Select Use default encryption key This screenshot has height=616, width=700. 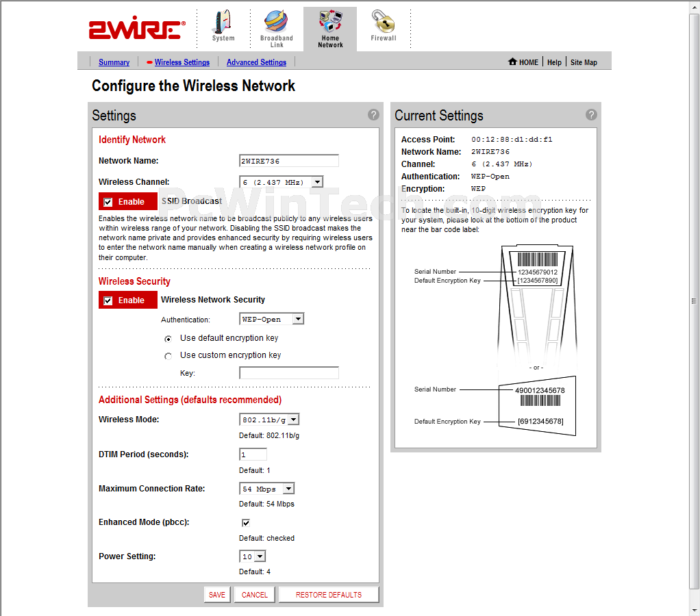[168, 339]
